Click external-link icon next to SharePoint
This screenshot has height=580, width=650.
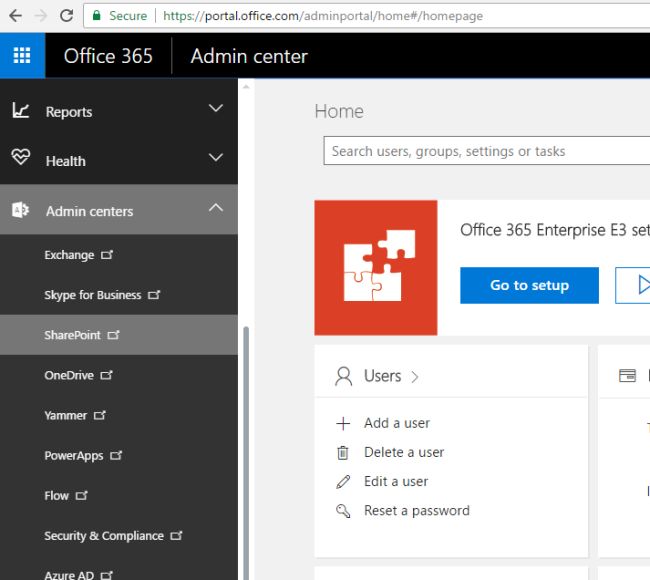(114, 335)
